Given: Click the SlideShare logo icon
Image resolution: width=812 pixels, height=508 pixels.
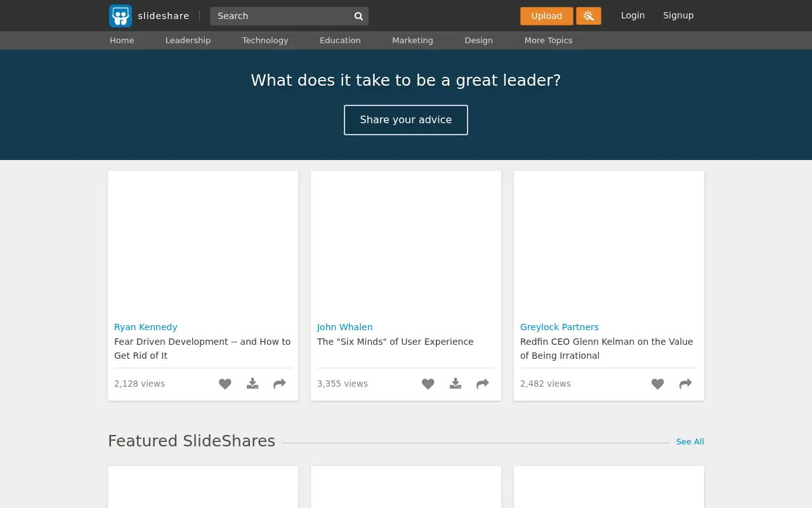Looking at the screenshot, I should 121,16.
